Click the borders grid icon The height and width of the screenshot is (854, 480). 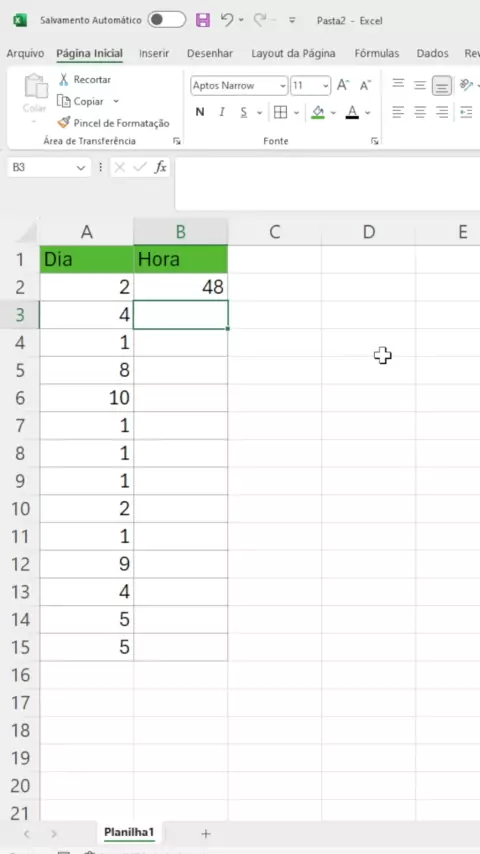280,112
